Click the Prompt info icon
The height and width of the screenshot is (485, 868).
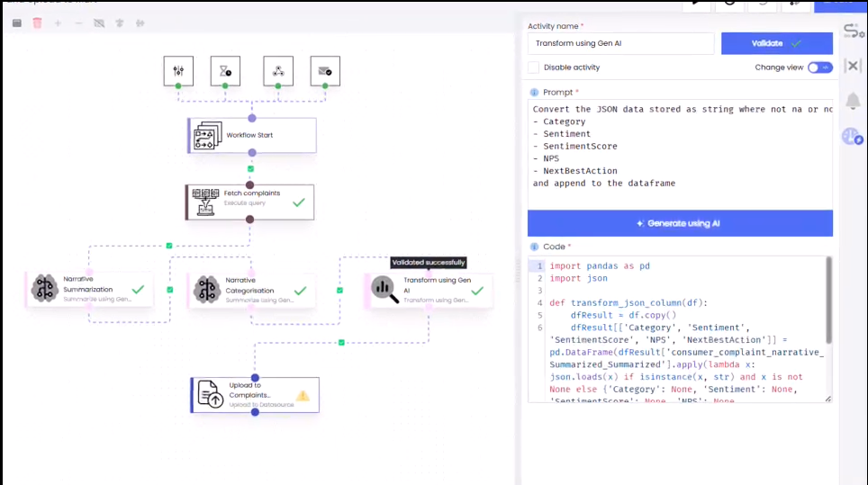(534, 93)
